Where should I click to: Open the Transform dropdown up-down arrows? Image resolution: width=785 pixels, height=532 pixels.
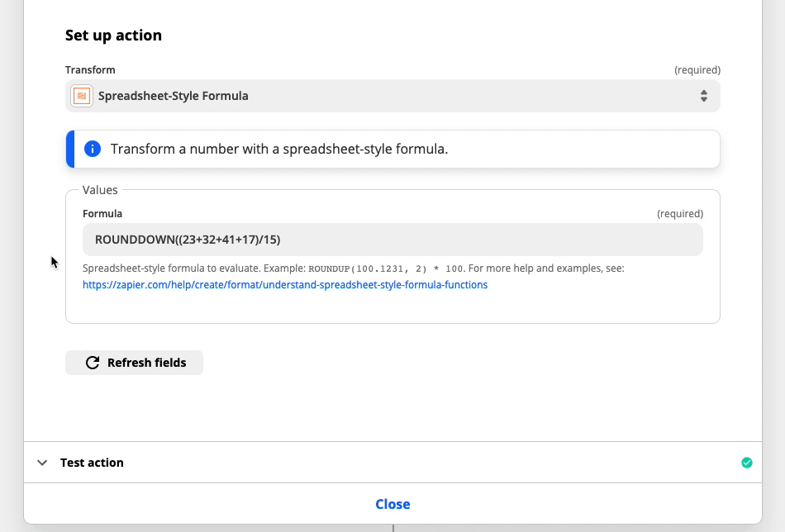(703, 96)
